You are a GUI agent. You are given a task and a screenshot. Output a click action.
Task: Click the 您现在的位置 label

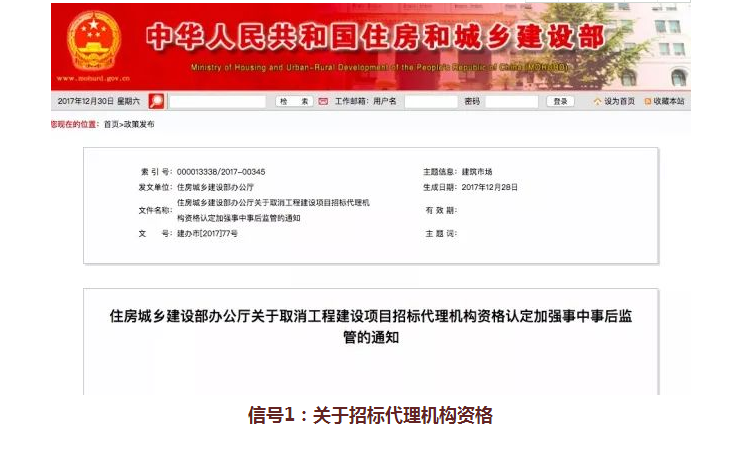[x=75, y=124]
